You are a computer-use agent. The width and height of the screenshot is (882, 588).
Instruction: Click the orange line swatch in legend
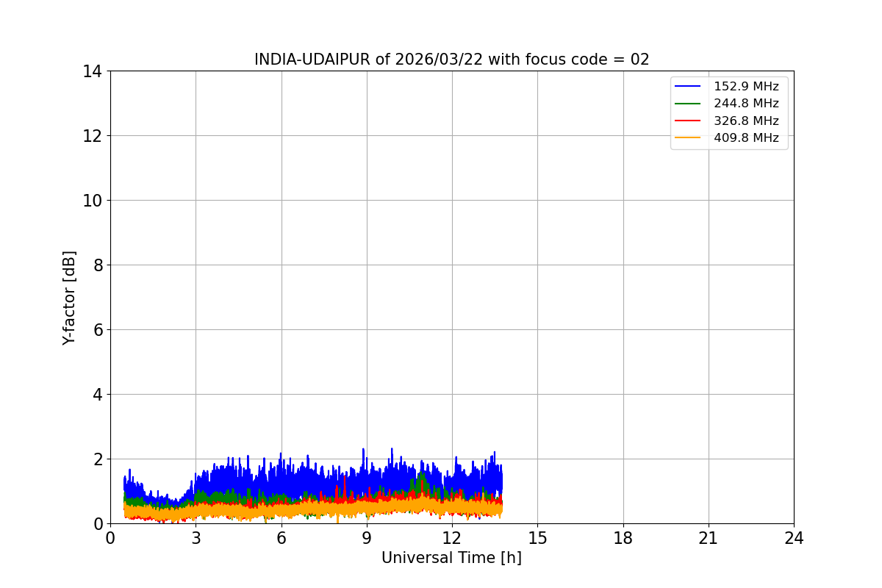click(688, 137)
